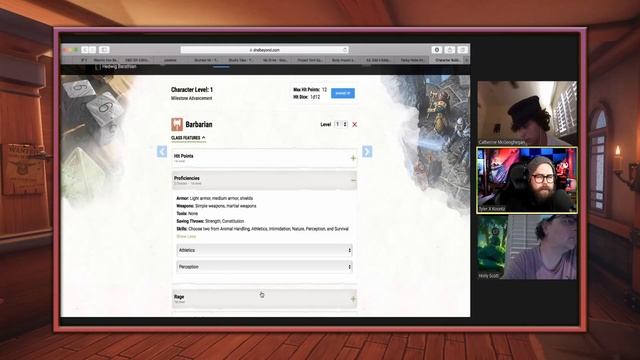This screenshot has height=360, width=640.
Task: Select the top participant video thumbnail
Action: pos(527,113)
